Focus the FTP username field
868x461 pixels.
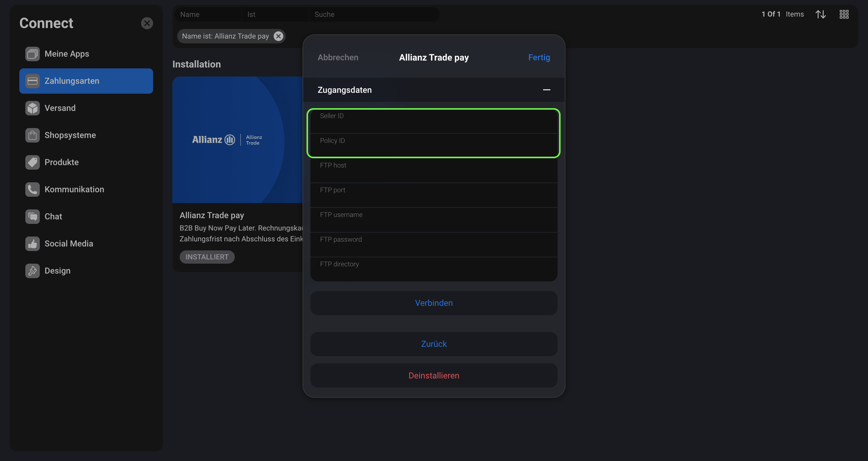tap(434, 220)
